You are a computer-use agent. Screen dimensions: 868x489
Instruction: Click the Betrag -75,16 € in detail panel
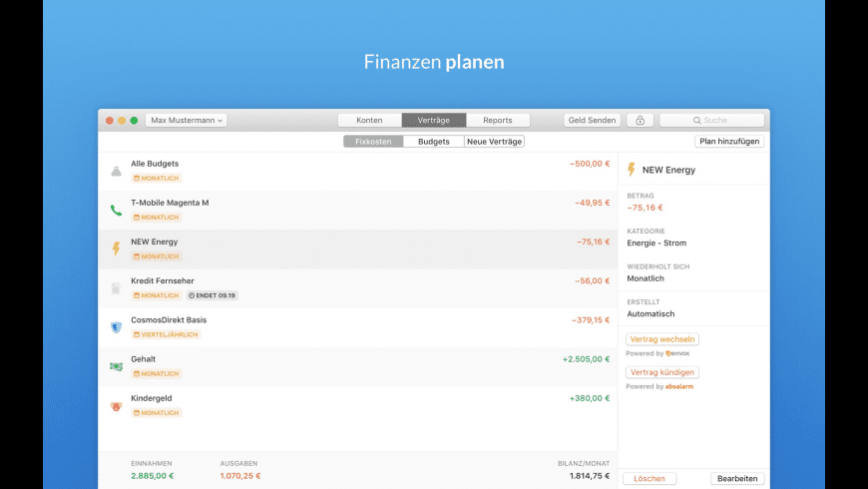pos(645,208)
